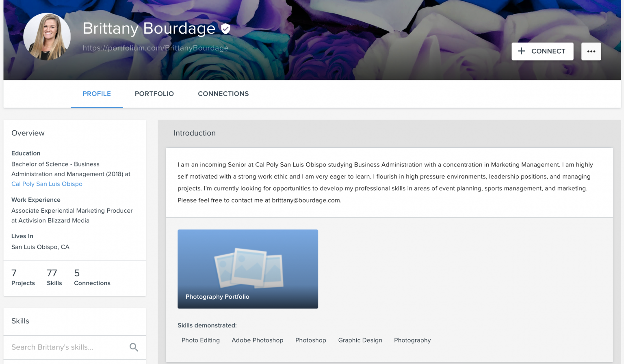This screenshot has width=624, height=364.
Task: Select the Profile tab
Action: coord(97,94)
